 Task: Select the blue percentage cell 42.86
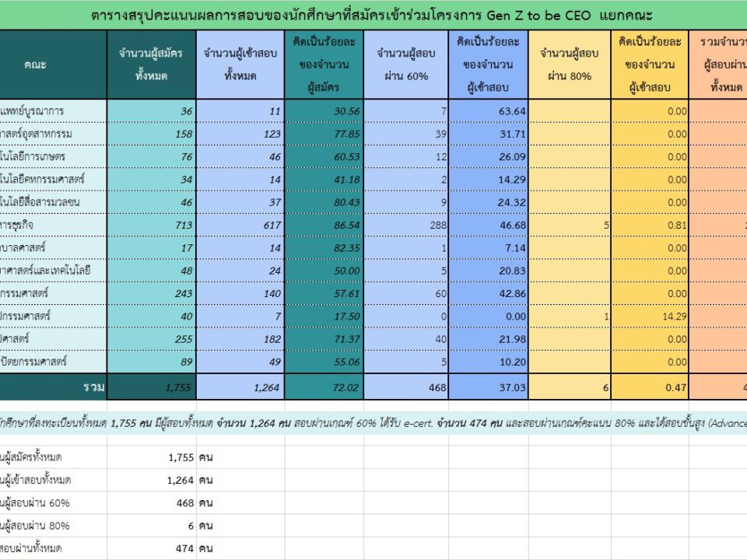pos(489,293)
